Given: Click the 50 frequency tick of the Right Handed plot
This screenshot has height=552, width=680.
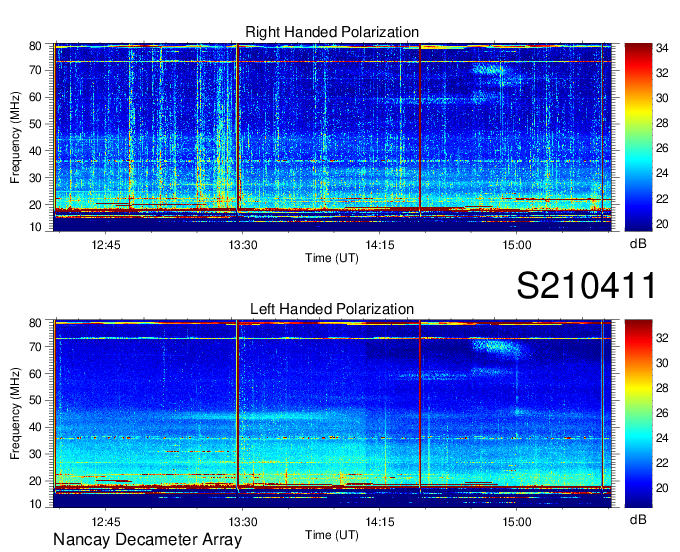Looking at the screenshot, I should pos(35,124).
